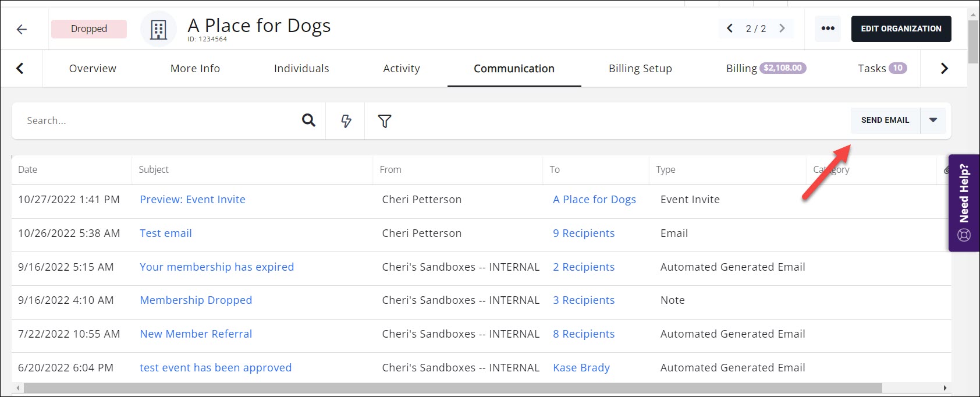Viewport: 980px width, 397px height.
Task: Go to previous organization record
Action: point(730,29)
